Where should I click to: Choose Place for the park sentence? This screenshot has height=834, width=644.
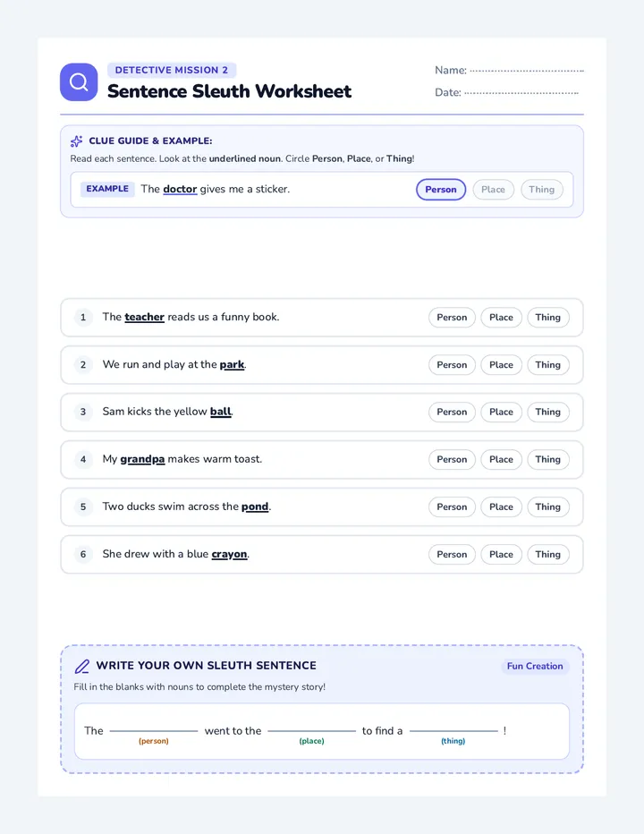pyautogui.click(x=501, y=365)
